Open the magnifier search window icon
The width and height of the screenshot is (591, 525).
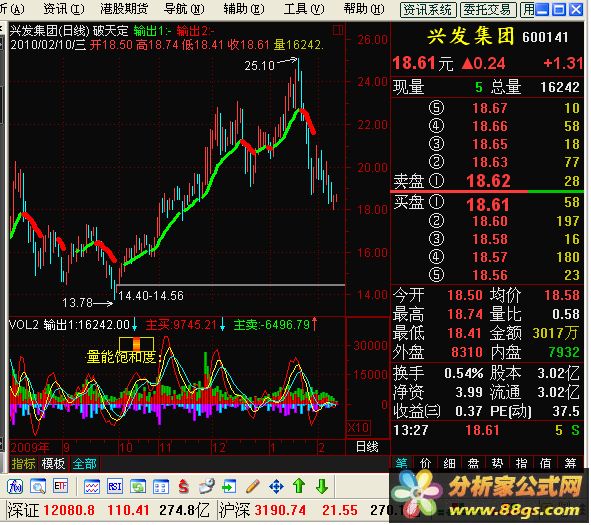(38, 487)
